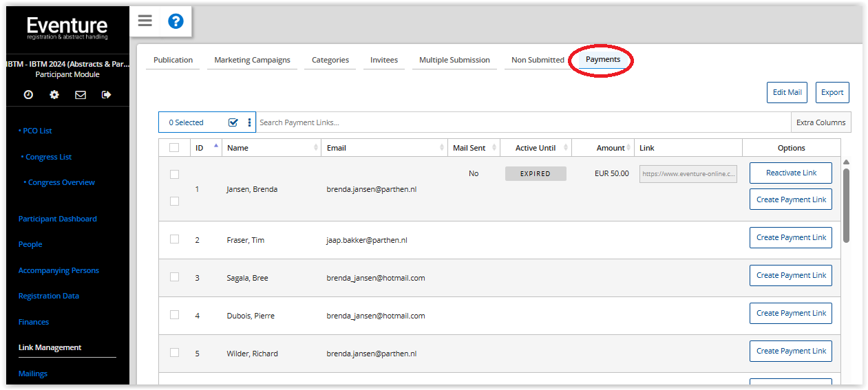Click the payment link URL field
The image size is (868, 390).
click(688, 174)
